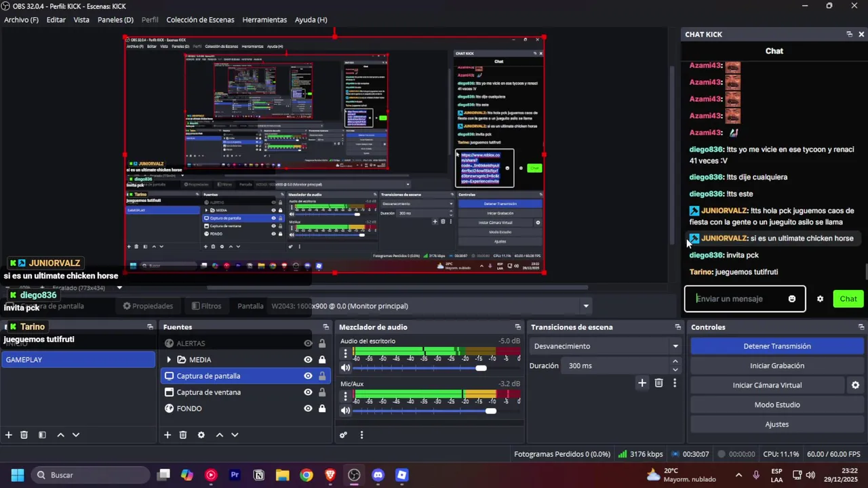
Task: Add a new scene with plus icon
Action: pyautogui.click(x=9, y=435)
